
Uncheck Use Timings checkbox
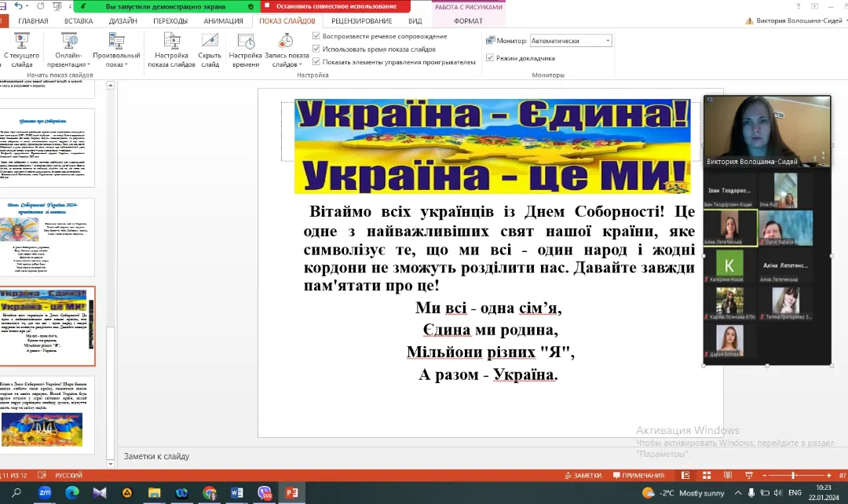click(316, 49)
